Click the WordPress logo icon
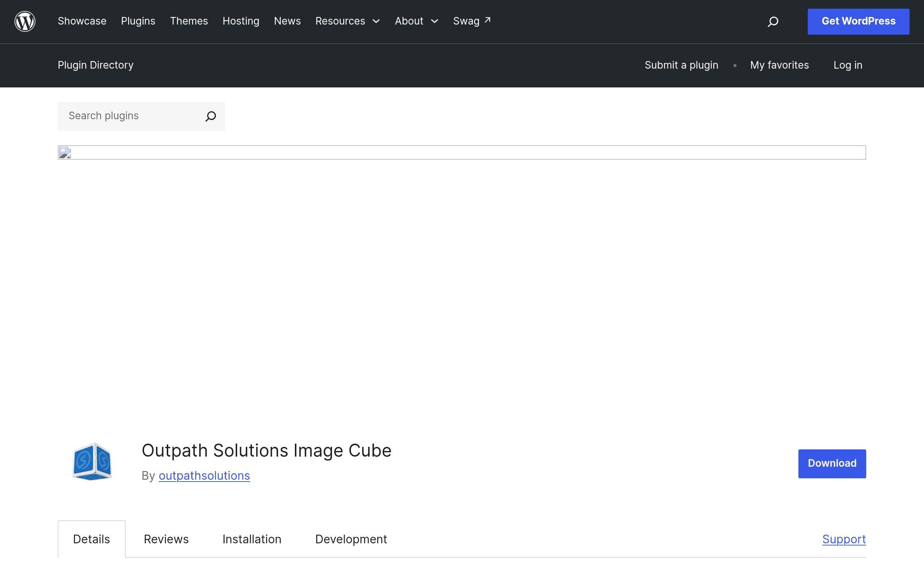924x578 pixels. [x=25, y=21]
